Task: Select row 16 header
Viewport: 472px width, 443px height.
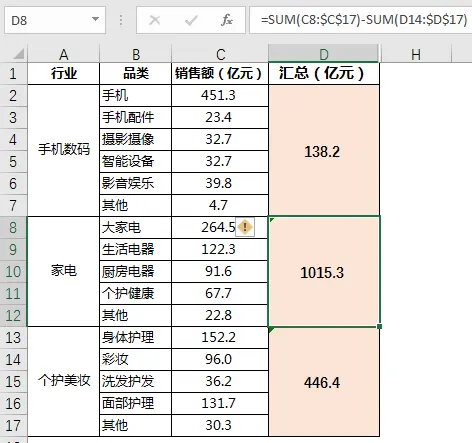Action: (x=13, y=403)
